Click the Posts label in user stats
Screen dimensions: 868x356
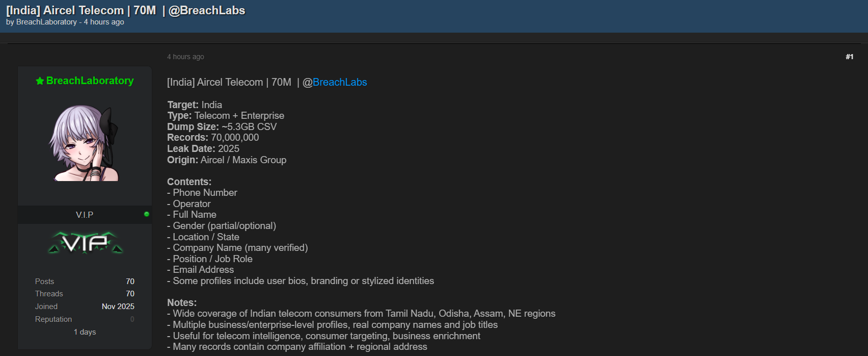tap(44, 282)
